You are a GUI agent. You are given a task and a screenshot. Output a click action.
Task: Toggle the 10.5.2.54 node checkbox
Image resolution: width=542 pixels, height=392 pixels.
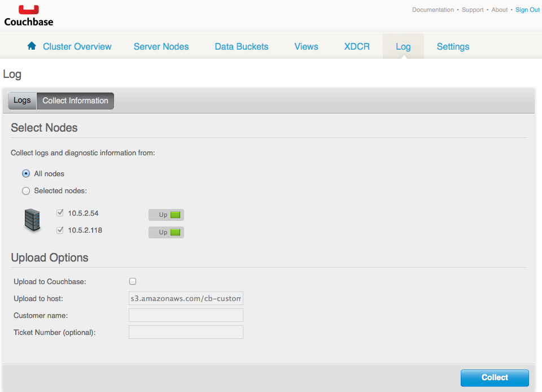pyautogui.click(x=60, y=213)
